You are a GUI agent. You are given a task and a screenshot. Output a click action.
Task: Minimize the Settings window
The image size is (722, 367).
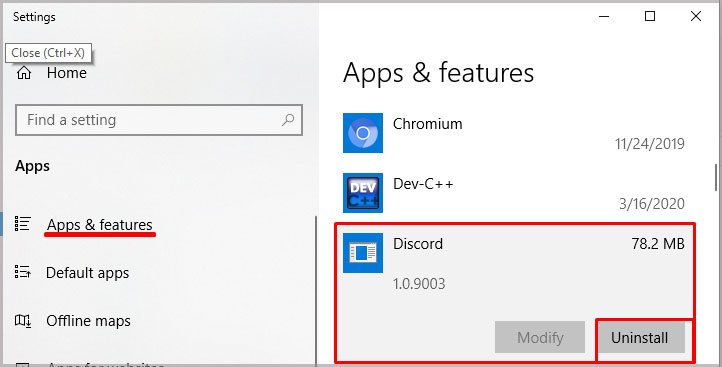[x=604, y=17]
